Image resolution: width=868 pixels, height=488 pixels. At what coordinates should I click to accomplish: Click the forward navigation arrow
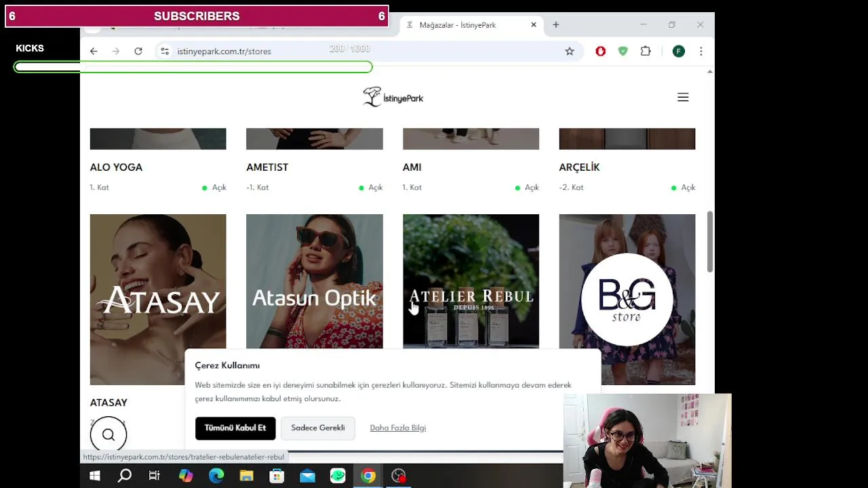(x=116, y=51)
